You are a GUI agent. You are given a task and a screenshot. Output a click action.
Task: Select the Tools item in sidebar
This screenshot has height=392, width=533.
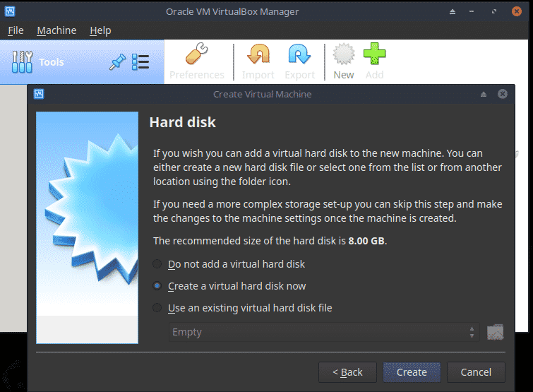point(82,62)
